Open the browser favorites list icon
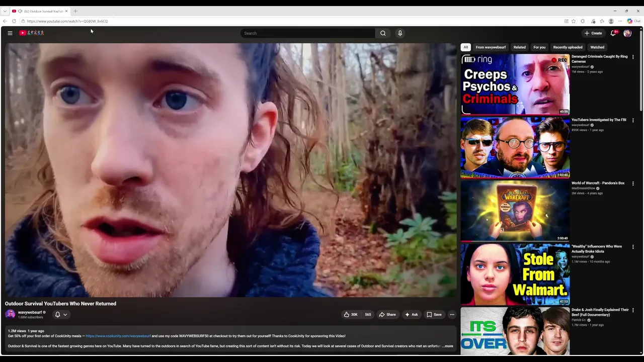This screenshot has height=362, width=644. click(602, 21)
